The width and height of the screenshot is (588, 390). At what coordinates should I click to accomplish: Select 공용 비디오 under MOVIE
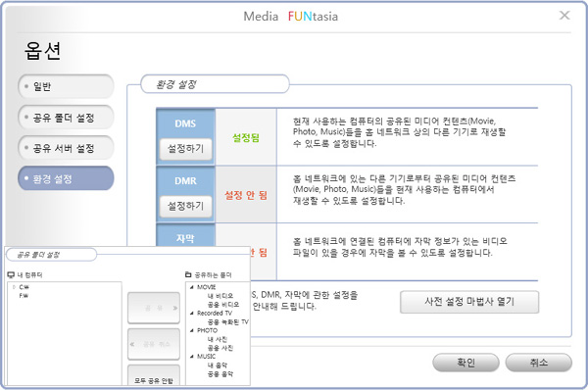pyautogui.click(x=223, y=305)
